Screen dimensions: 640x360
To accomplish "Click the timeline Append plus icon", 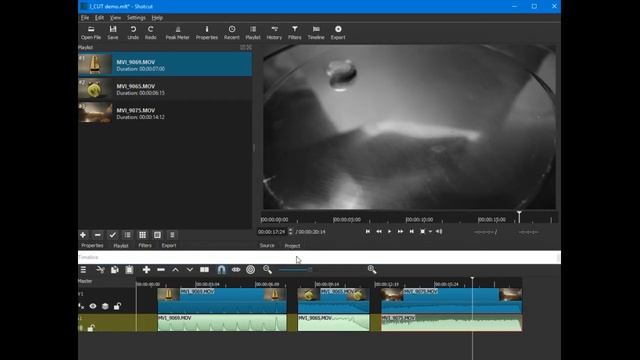I will coord(146,270).
